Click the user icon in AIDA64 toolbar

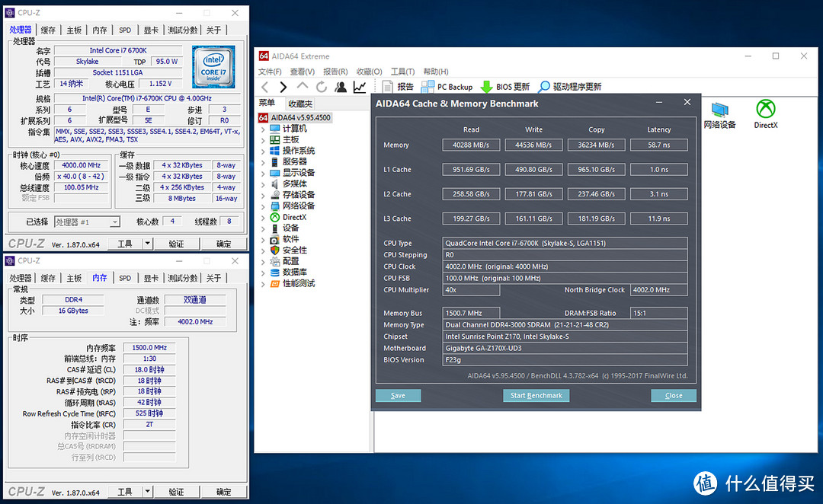click(341, 87)
